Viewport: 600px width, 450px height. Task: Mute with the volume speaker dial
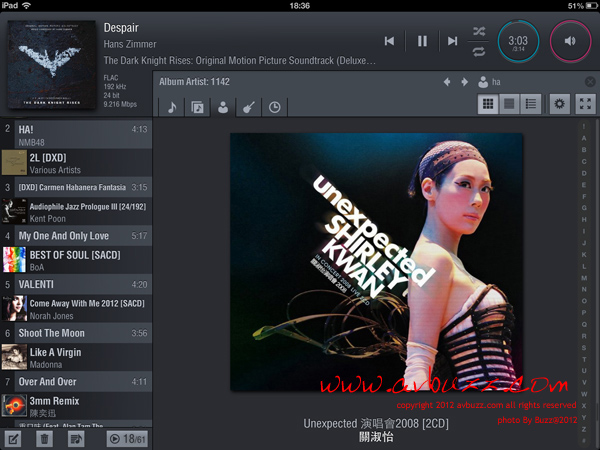(570, 41)
